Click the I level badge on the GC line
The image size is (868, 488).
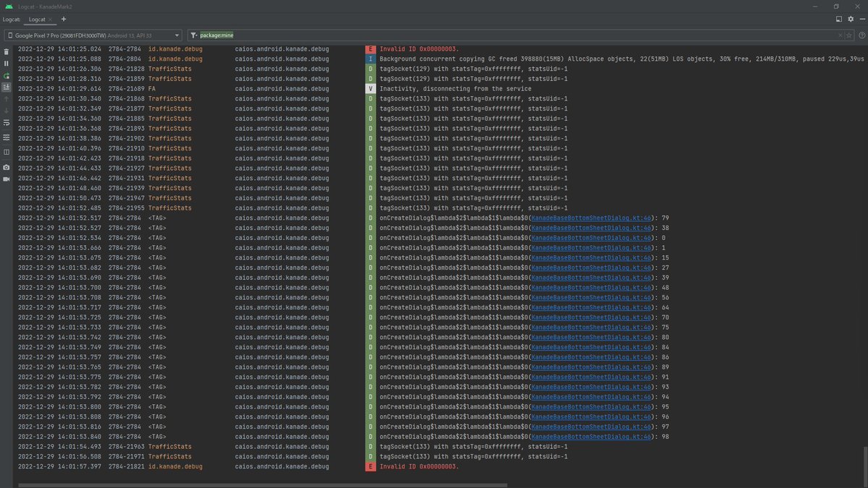(370, 59)
